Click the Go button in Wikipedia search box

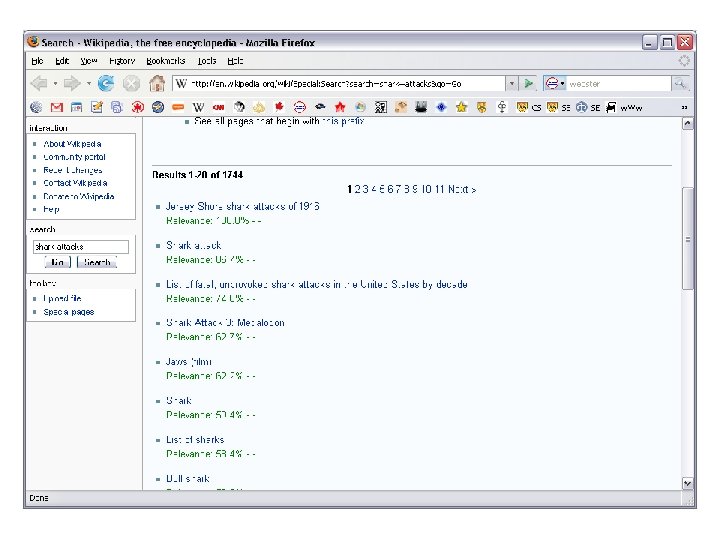[58, 262]
